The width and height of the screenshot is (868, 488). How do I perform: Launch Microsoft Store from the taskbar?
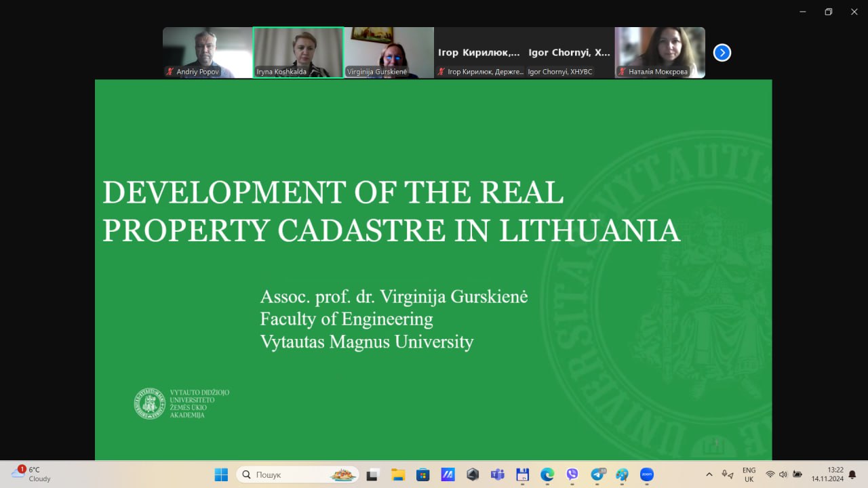[x=422, y=474]
